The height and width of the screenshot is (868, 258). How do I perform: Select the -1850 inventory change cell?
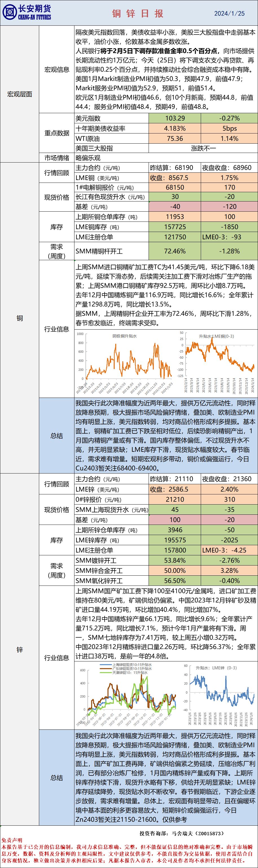coord(229,227)
